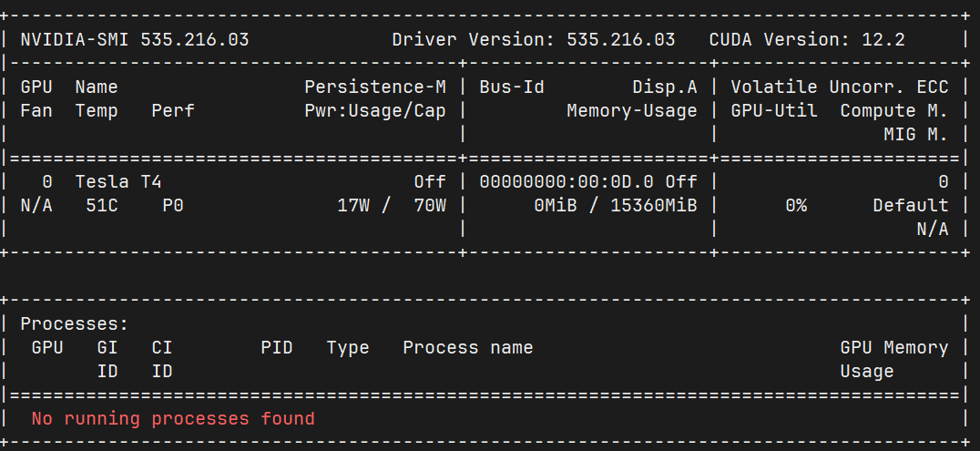
Task: Click the P0 performance state value
Action: tap(172, 206)
